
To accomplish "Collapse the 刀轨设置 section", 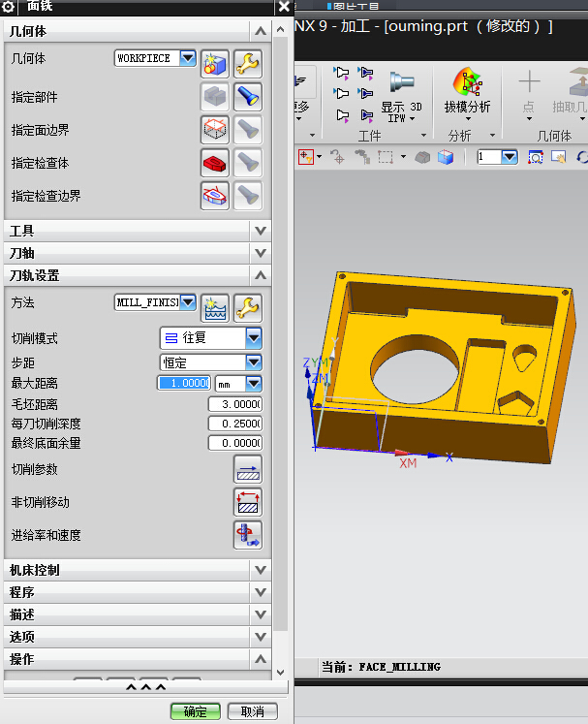I will 261,275.
